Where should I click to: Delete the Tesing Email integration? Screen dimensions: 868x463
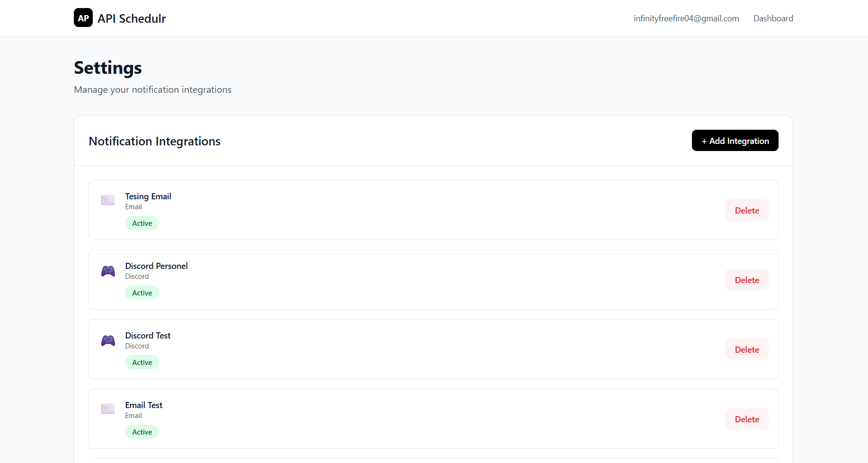(x=746, y=210)
